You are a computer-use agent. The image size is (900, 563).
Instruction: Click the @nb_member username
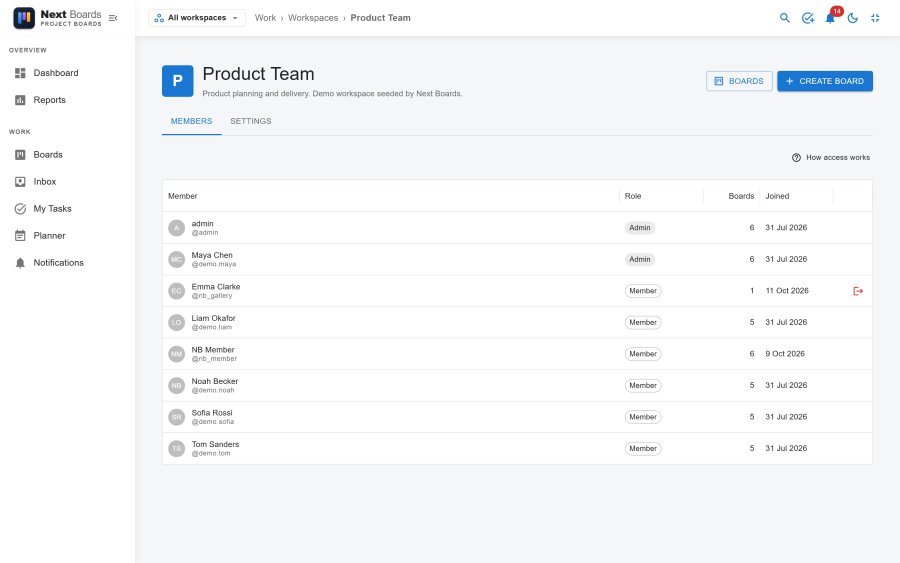tap(214, 359)
